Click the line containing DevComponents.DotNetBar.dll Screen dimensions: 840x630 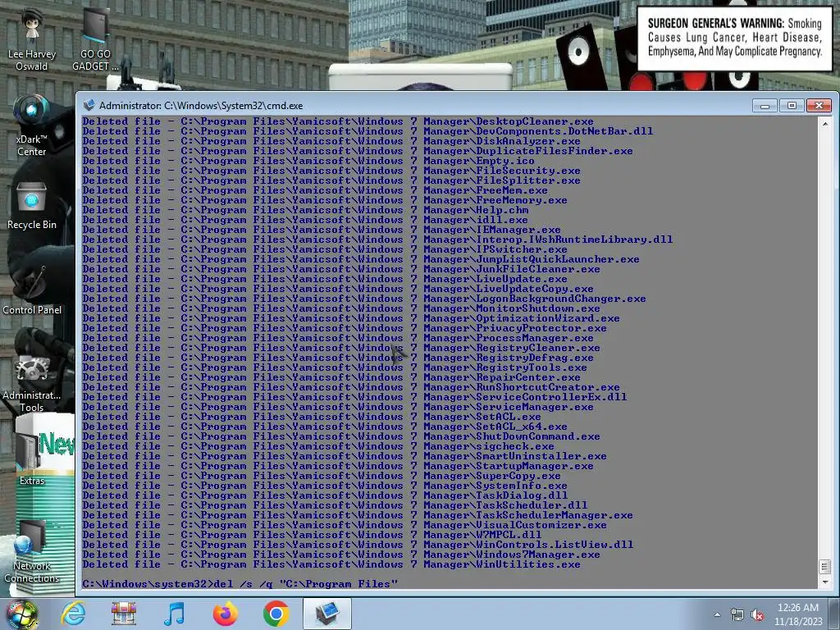click(x=367, y=131)
